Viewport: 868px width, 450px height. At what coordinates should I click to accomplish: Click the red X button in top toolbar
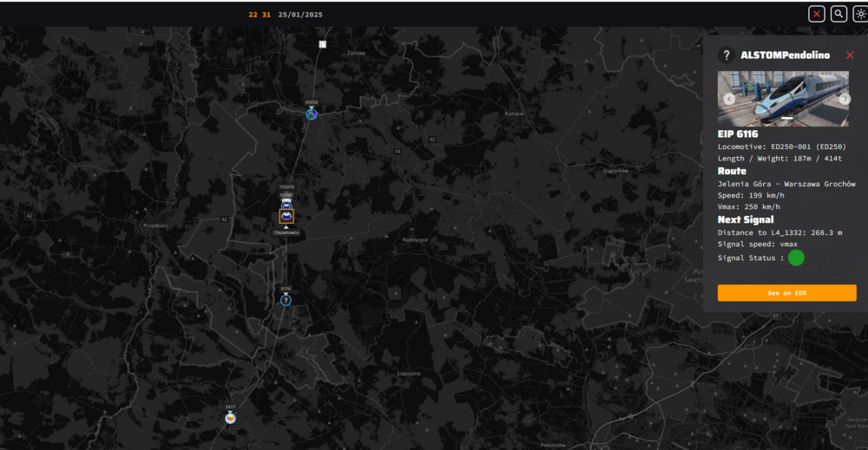coord(817,14)
